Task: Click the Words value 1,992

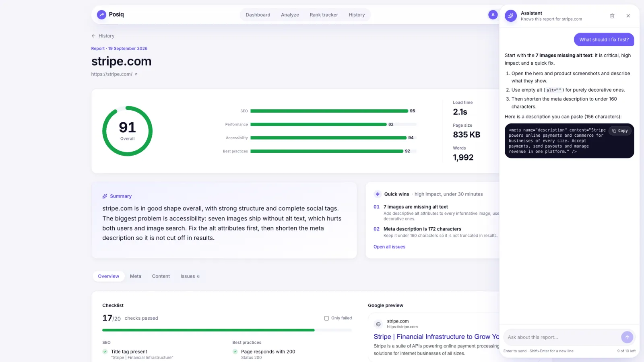Action: point(463,158)
